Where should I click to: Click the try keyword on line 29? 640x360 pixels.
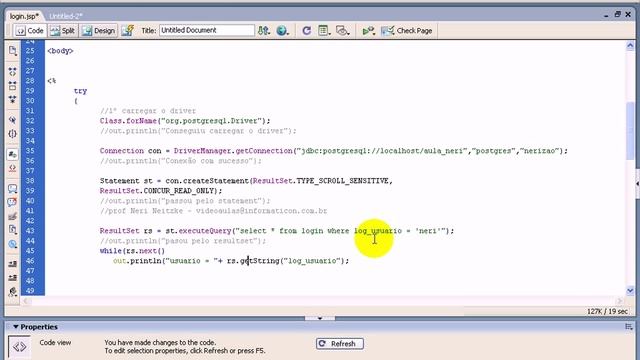[80, 91]
